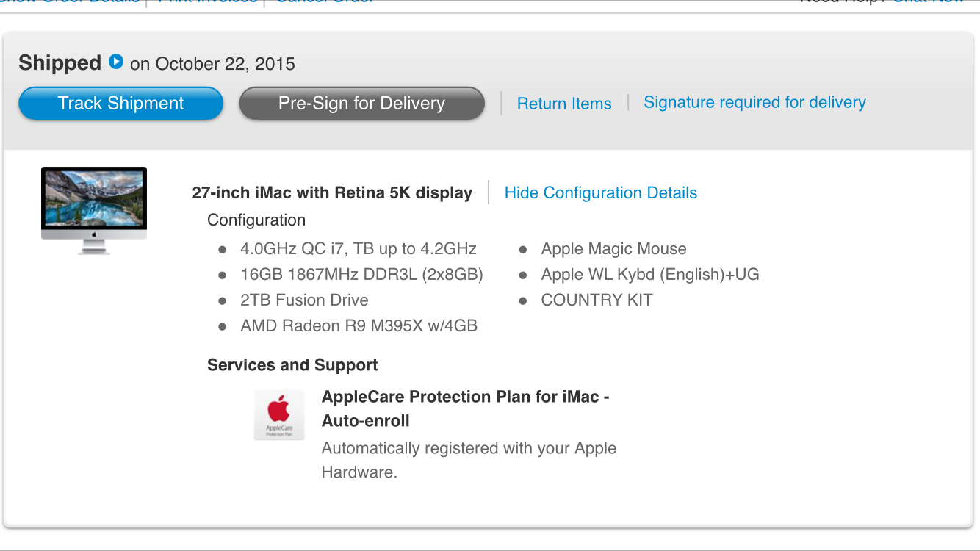The width and height of the screenshot is (980, 551).
Task: Open Signature required for delivery link
Action: click(754, 102)
